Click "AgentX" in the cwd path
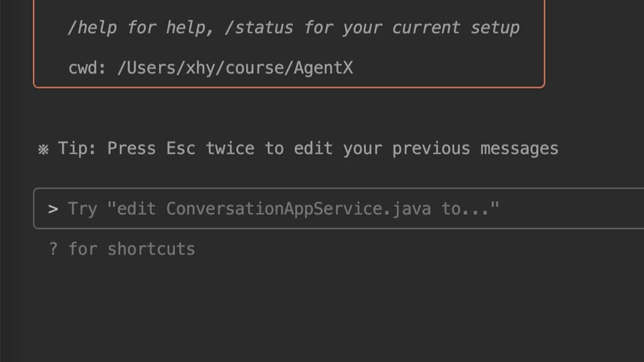 323,68
